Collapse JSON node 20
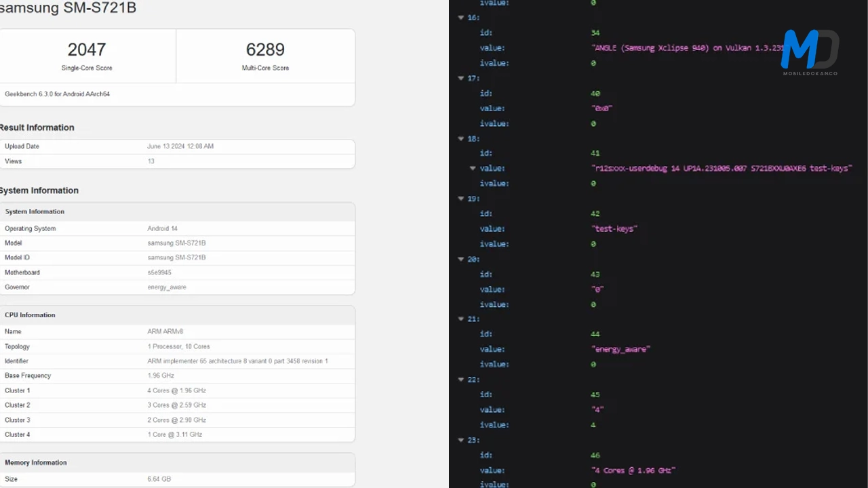 pos(462,259)
